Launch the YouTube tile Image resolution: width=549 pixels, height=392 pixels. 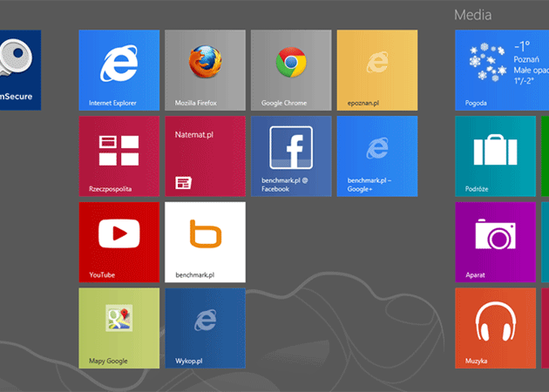[119, 242]
